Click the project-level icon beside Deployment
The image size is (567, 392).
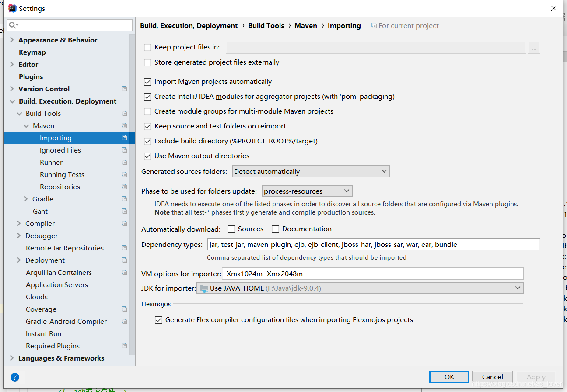click(124, 260)
